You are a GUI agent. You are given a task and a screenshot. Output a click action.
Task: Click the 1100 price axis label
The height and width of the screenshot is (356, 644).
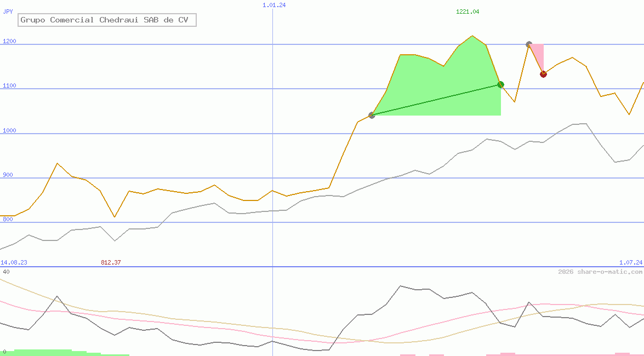pyautogui.click(x=9, y=85)
